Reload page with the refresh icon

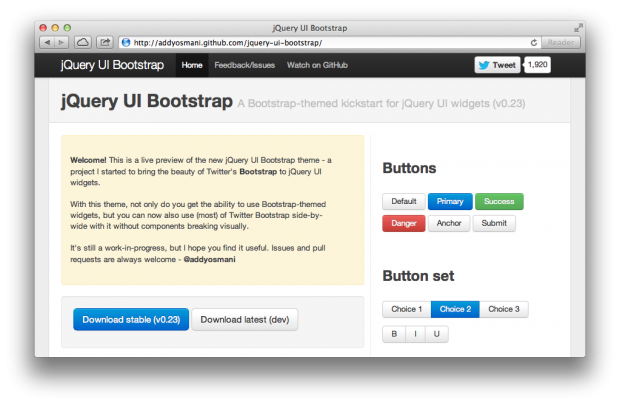533,43
